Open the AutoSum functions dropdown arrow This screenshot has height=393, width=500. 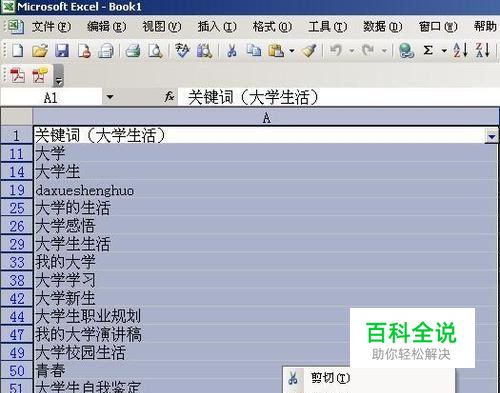444,51
